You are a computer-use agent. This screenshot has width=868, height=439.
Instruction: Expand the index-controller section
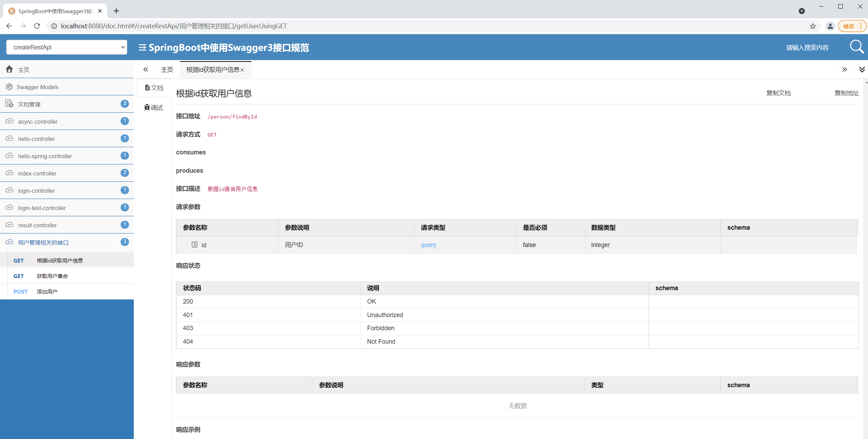(37, 173)
